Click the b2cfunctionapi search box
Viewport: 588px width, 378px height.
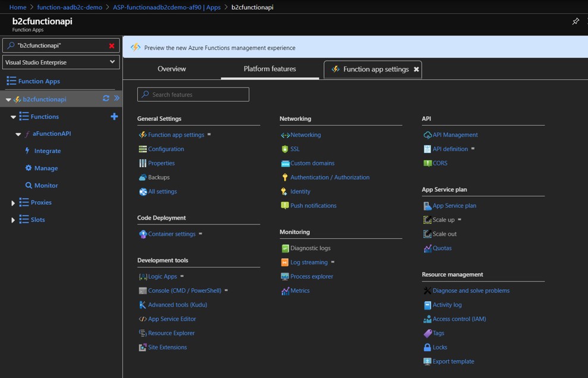click(61, 45)
